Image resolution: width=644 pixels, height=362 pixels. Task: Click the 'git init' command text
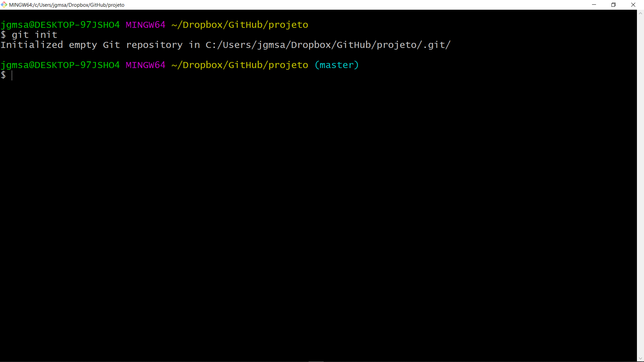point(35,35)
